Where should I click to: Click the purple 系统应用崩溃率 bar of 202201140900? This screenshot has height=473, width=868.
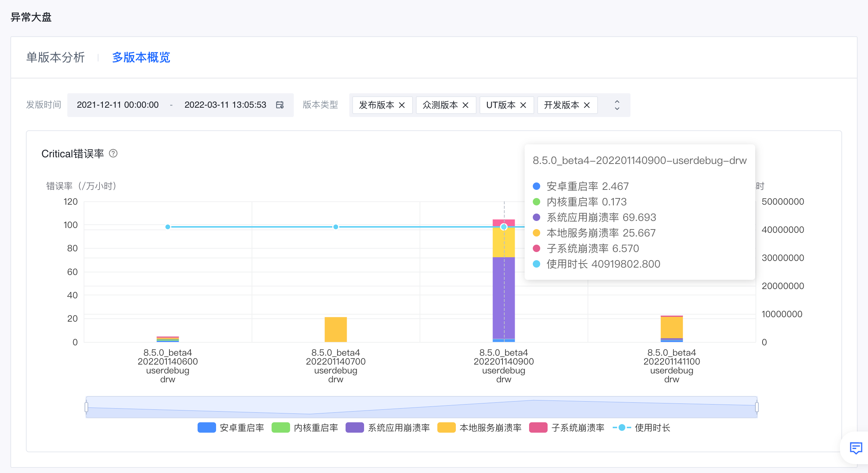(x=504, y=298)
